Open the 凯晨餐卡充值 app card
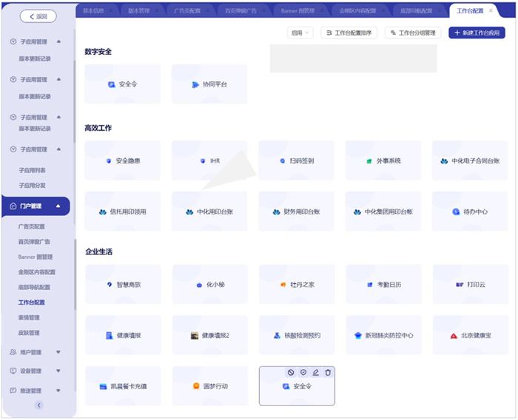 pos(123,386)
